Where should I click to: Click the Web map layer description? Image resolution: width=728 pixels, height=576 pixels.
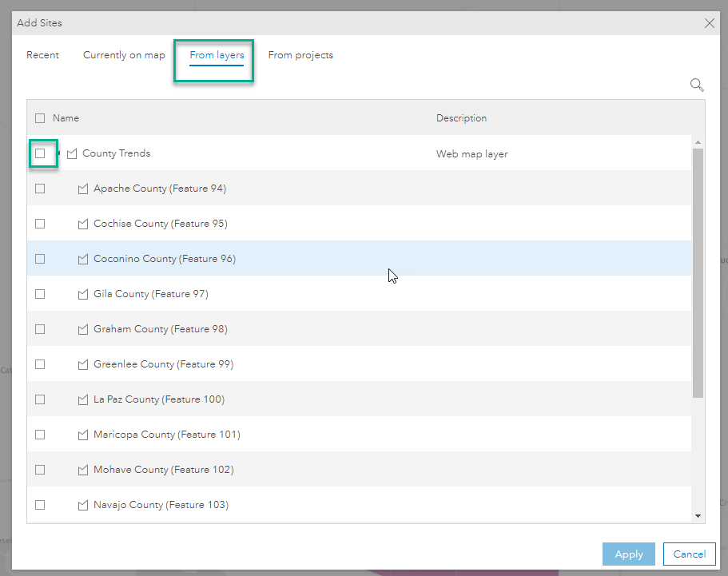pos(471,153)
